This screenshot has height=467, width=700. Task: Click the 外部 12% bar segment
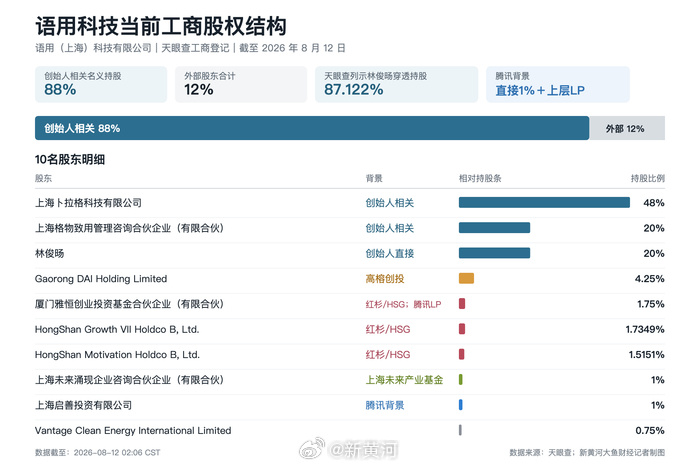pos(627,128)
